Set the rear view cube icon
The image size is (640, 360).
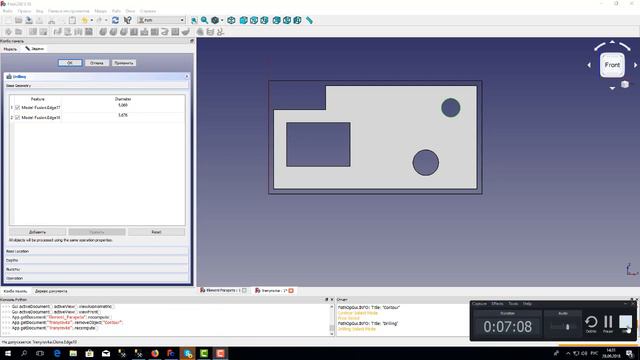coord(277,20)
